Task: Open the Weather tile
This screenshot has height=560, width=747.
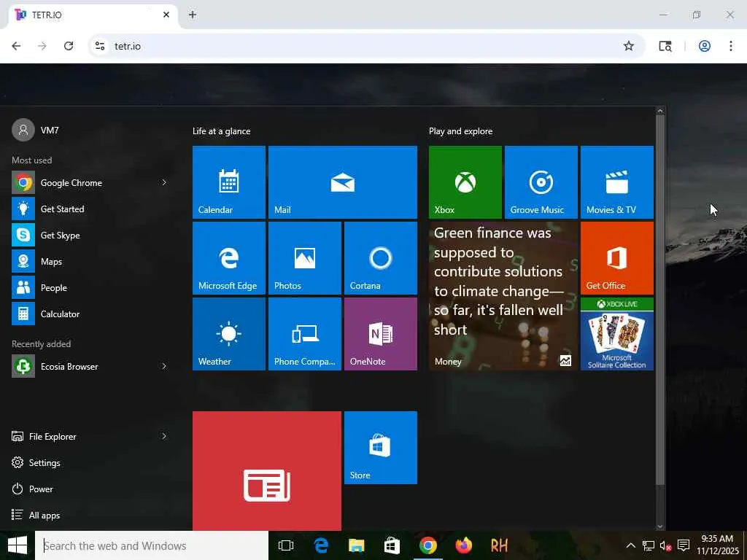Action: click(228, 334)
